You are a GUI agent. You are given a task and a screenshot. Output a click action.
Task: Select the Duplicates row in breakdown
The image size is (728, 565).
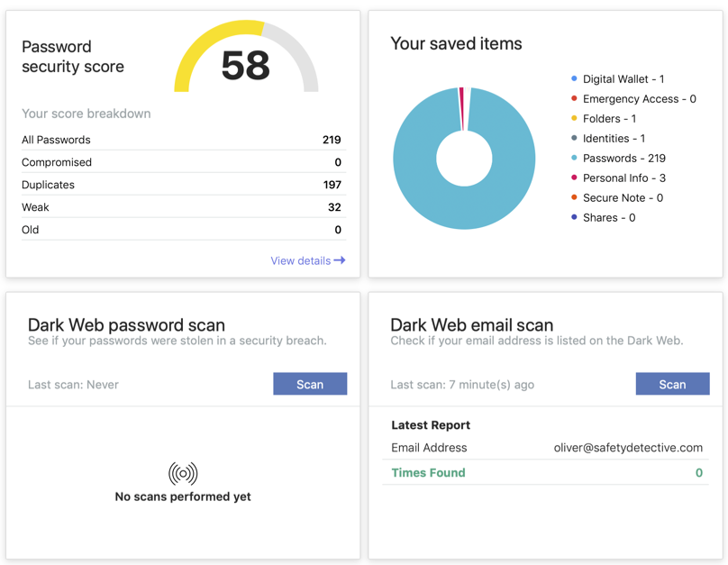(182, 185)
